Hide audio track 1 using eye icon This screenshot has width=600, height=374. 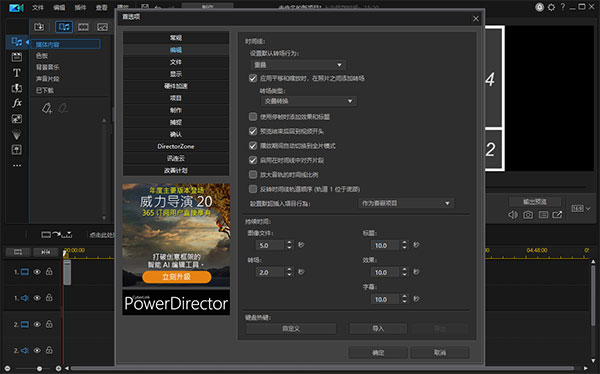[37, 298]
